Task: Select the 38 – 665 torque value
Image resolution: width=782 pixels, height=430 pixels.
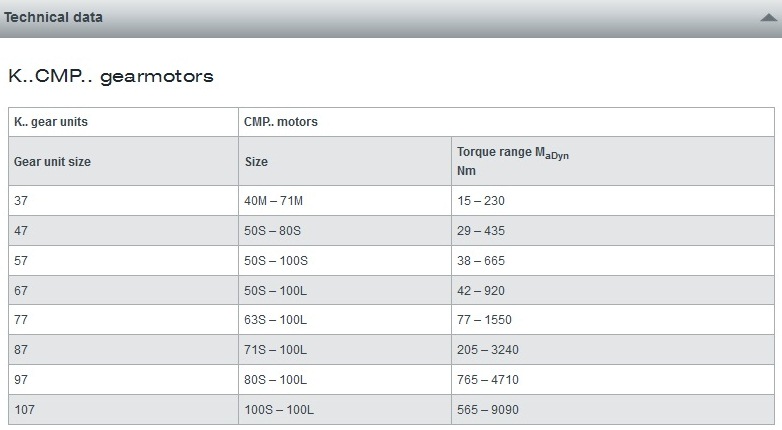Action: coord(481,261)
